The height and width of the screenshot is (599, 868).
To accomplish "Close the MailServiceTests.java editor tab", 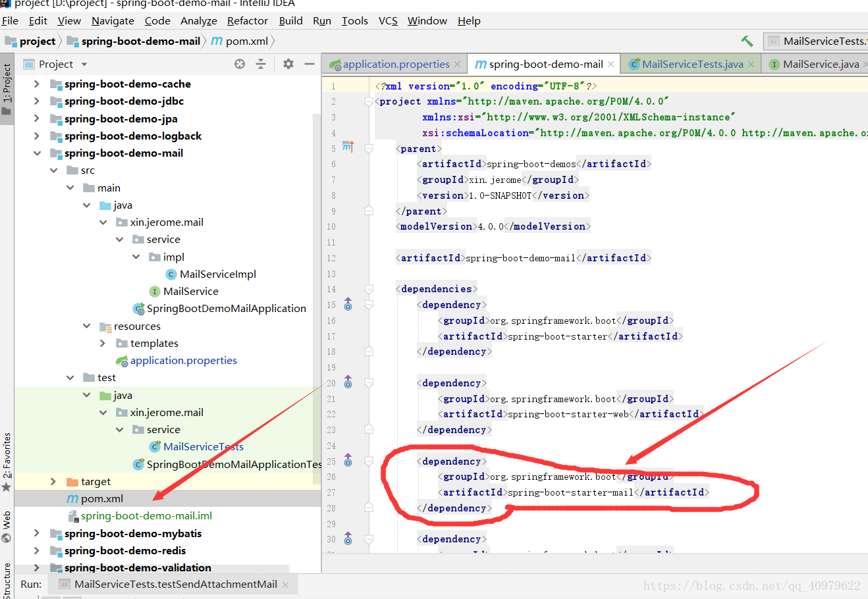I will coord(751,64).
